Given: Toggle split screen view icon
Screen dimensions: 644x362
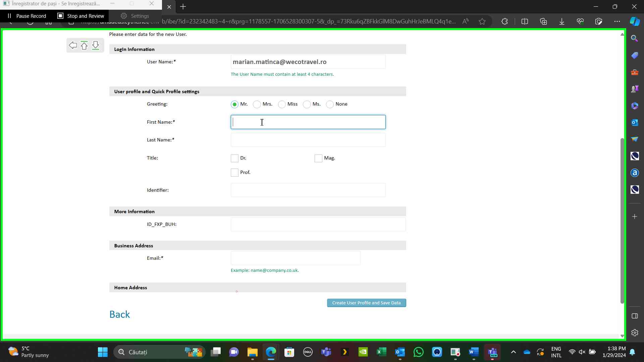Looking at the screenshot, I should point(525,21).
